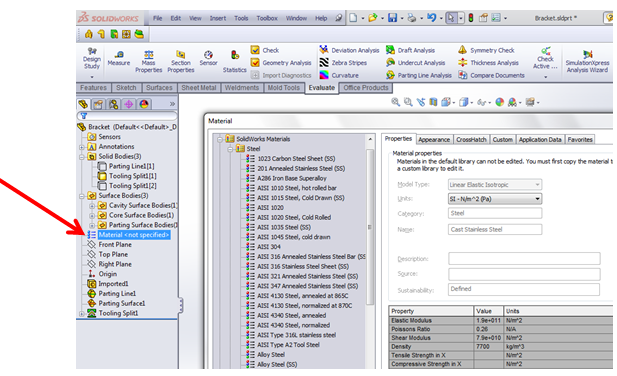Select AISI 1020 Steel, Cold Rolled
This screenshot has width=617, height=376.
tap(294, 217)
